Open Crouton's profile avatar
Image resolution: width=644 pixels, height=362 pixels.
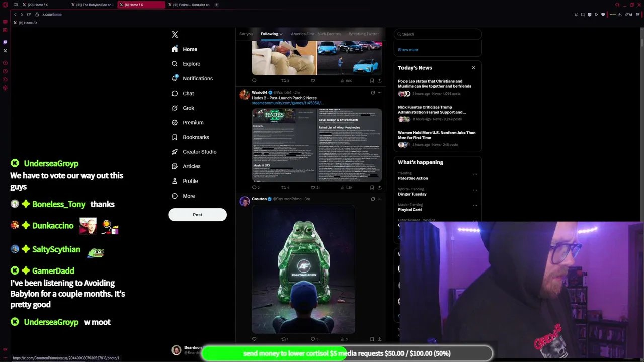(245, 201)
